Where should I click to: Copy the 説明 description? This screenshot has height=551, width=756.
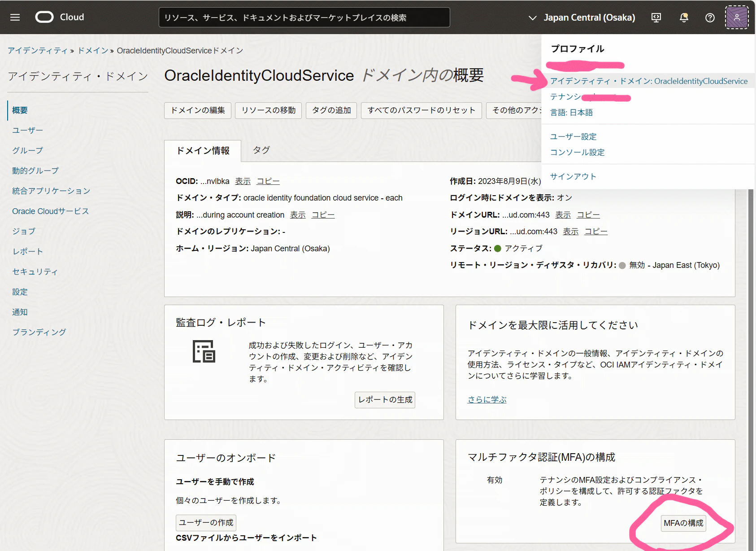[323, 215]
